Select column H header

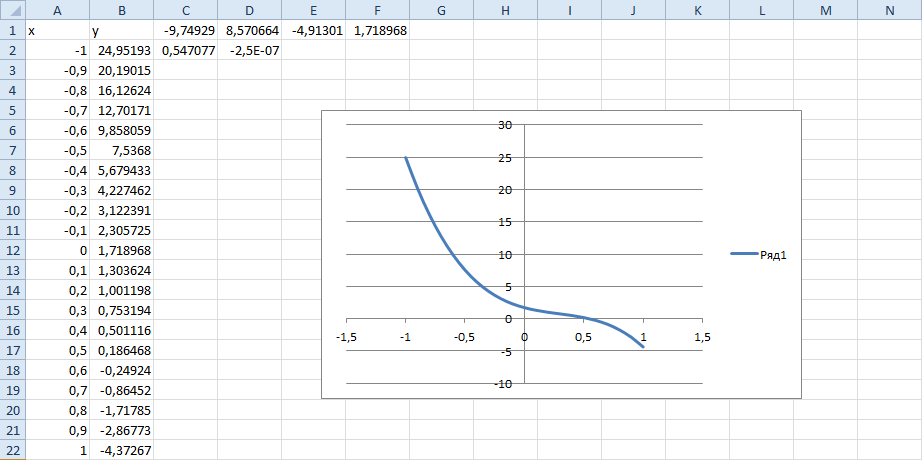click(x=505, y=9)
